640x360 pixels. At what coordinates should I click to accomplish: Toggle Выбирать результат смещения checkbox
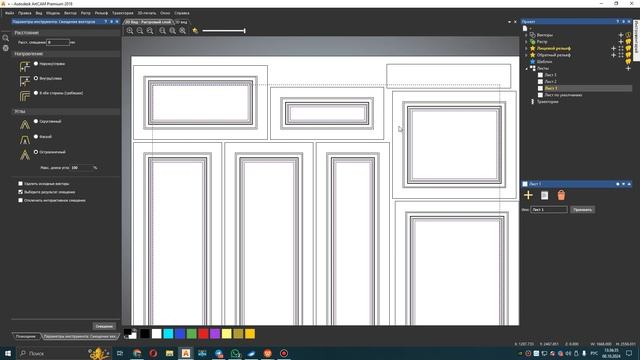pyautogui.click(x=20, y=192)
